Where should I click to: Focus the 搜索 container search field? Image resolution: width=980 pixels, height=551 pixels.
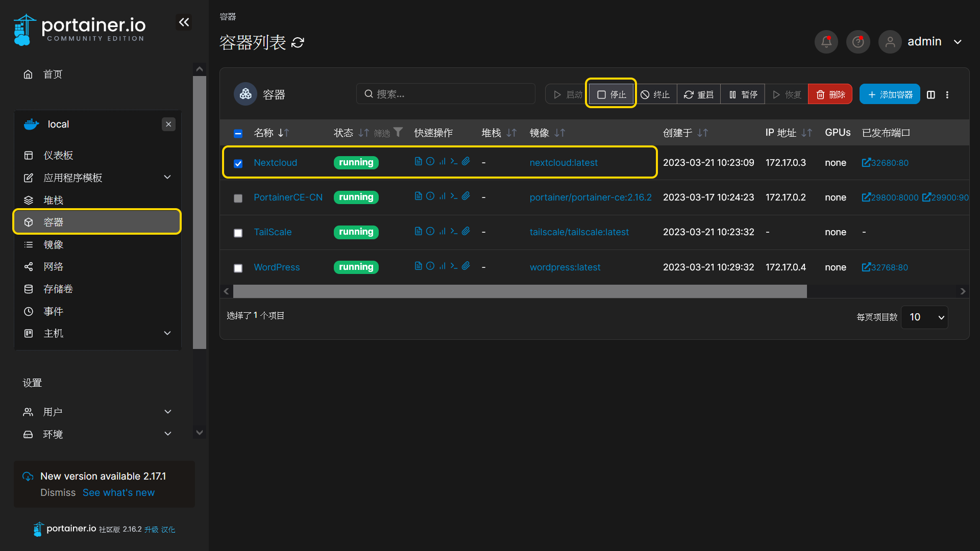(x=446, y=94)
